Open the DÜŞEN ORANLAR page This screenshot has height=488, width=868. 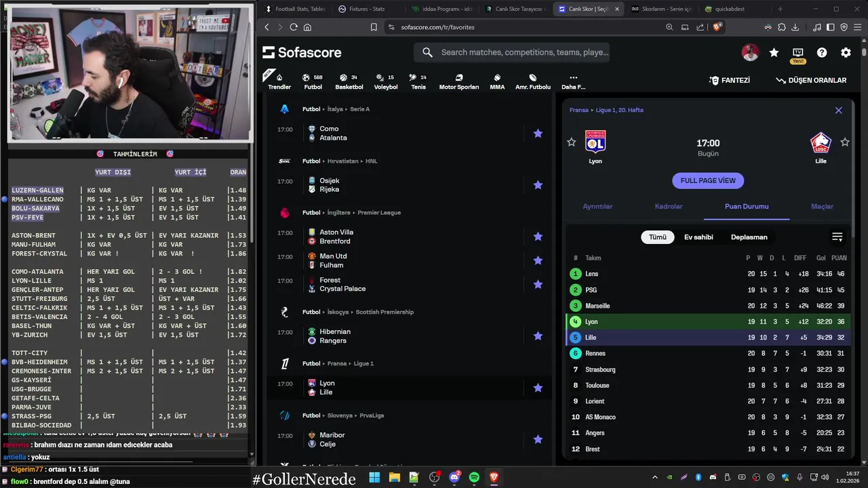[811, 80]
